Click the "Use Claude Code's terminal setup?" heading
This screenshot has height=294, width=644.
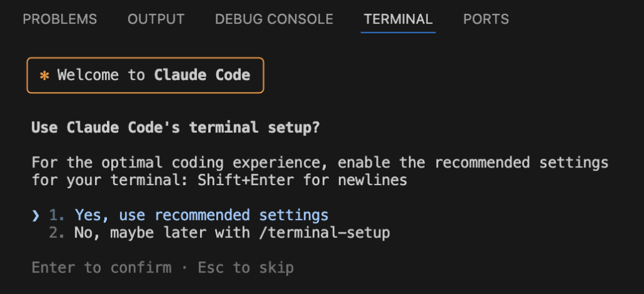click(x=175, y=128)
